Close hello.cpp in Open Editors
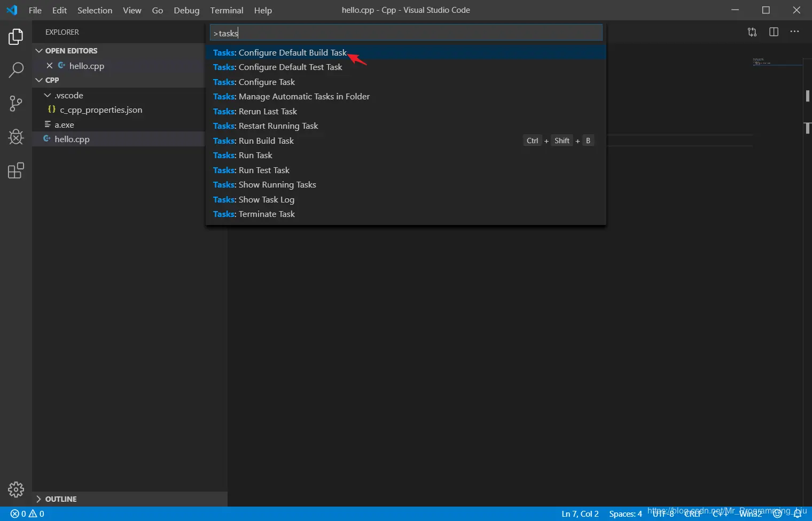The width and height of the screenshot is (812, 521). pos(49,66)
